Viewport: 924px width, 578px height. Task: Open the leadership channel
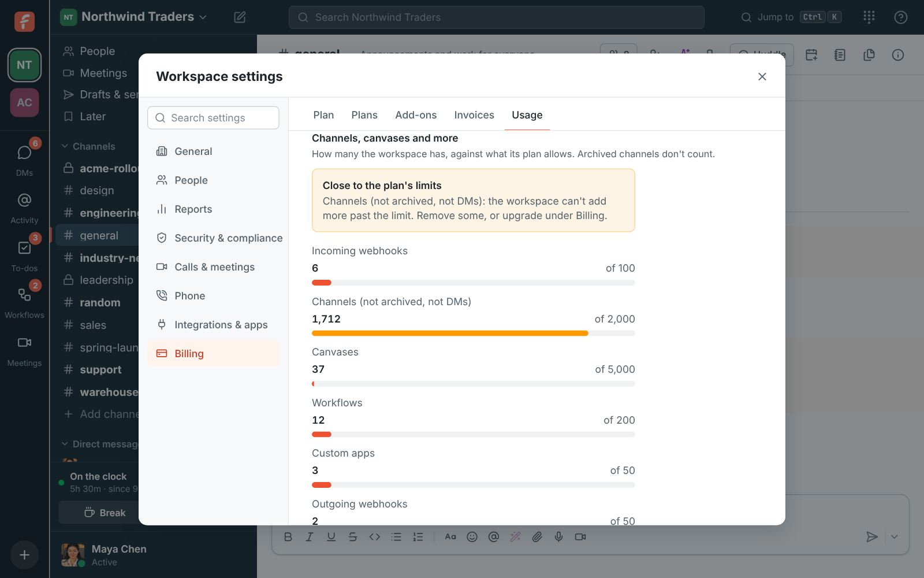tap(97, 280)
